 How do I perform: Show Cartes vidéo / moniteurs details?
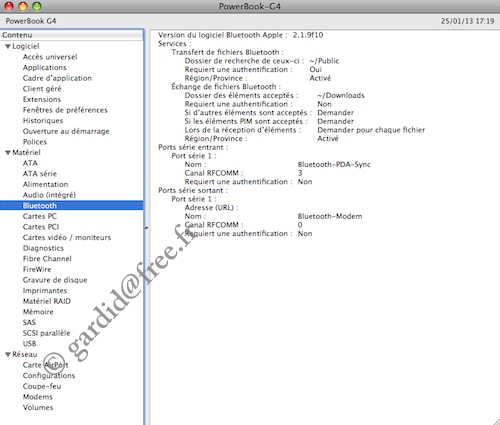click(x=67, y=237)
